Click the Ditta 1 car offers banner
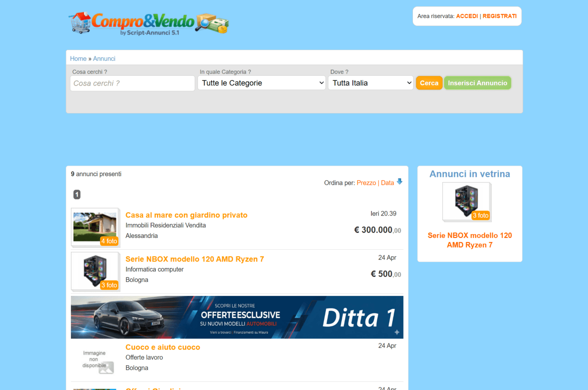Screen dimensions: 588x390 [x=237, y=317]
